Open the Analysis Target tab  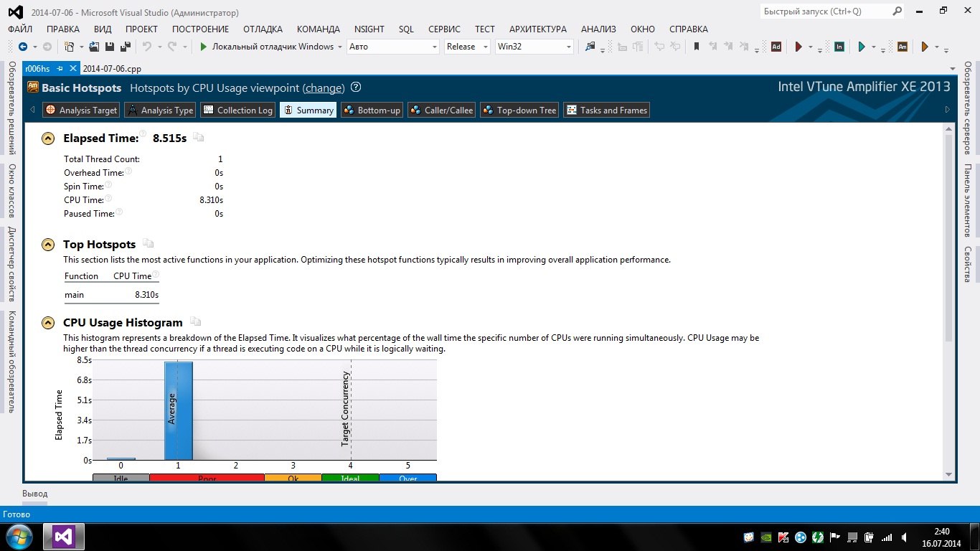point(81,110)
